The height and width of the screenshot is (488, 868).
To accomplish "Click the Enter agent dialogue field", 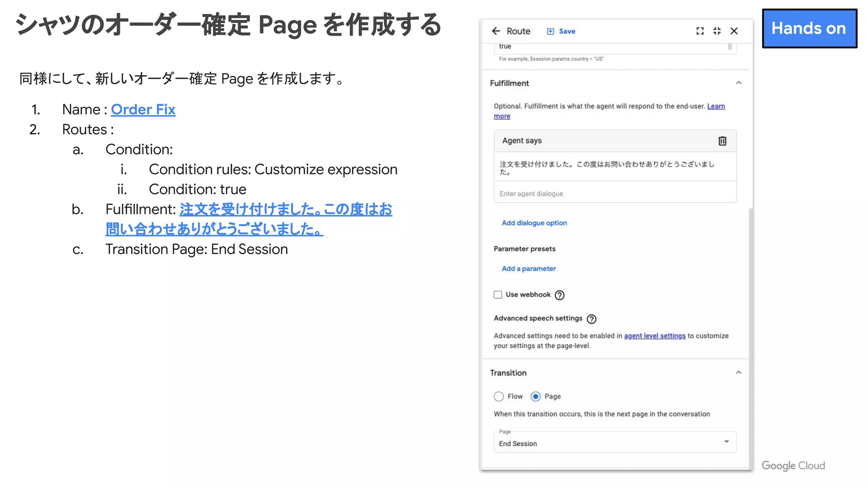I will coord(615,193).
